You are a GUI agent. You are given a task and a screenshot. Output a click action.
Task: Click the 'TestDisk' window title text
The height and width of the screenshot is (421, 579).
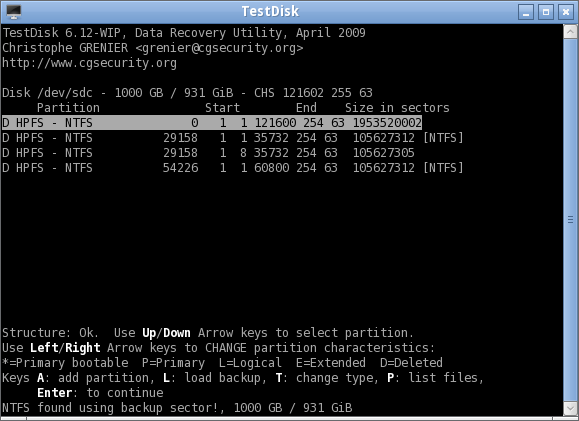(x=270, y=11)
